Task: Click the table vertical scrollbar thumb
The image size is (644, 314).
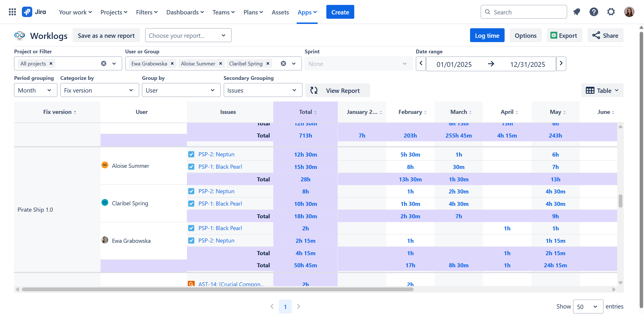Action: coord(620,201)
